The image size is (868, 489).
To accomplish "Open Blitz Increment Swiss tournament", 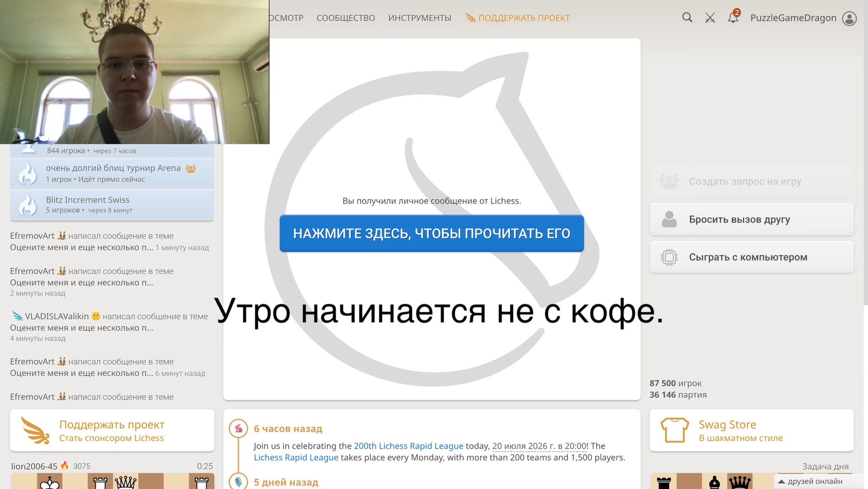I will pyautogui.click(x=112, y=205).
